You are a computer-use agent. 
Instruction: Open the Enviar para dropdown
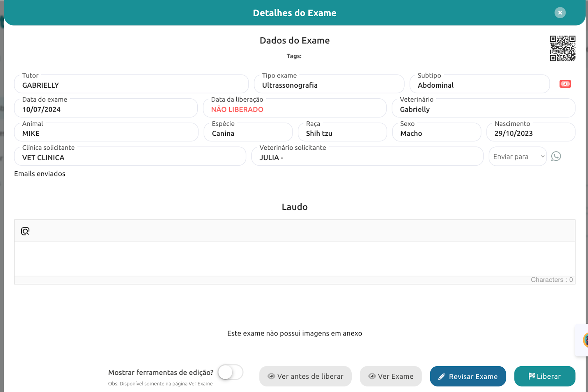[x=517, y=156]
